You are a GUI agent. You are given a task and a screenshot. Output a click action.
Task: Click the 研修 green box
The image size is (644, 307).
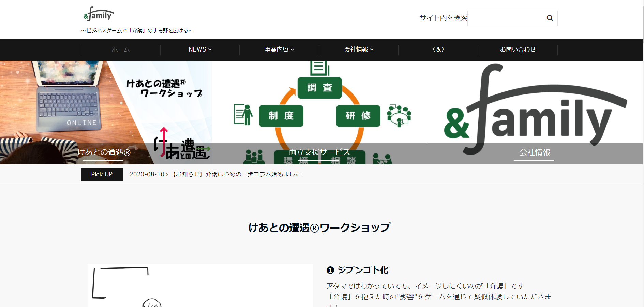358,116
